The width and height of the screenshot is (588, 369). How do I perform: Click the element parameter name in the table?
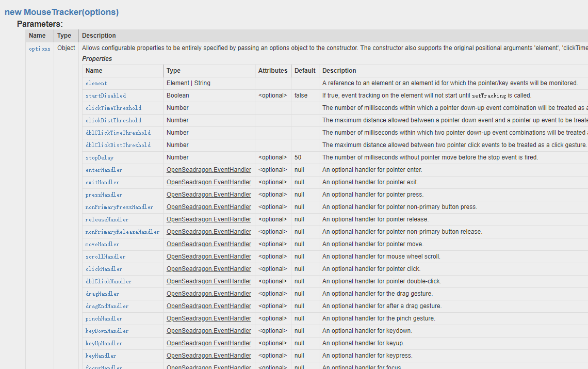pyautogui.click(x=96, y=83)
